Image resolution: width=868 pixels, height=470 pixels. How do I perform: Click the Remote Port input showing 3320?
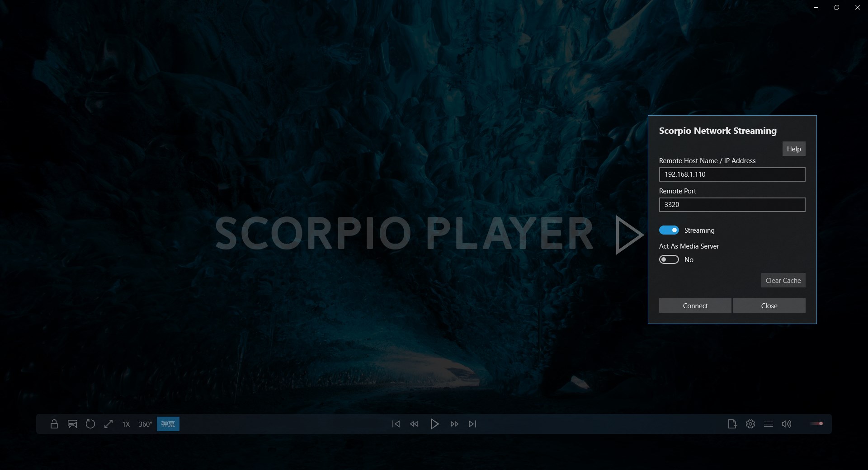(x=732, y=205)
